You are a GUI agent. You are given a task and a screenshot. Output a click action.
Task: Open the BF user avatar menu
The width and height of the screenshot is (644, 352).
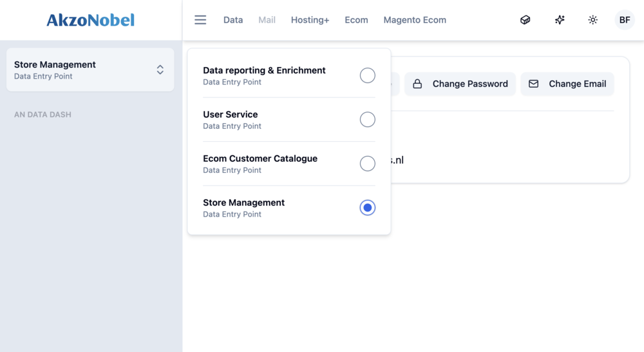coord(624,20)
